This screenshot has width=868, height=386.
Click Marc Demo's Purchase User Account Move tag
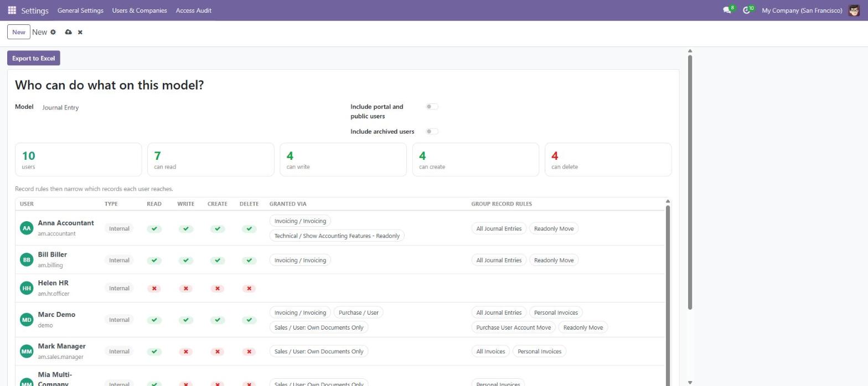tap(514, 327)
